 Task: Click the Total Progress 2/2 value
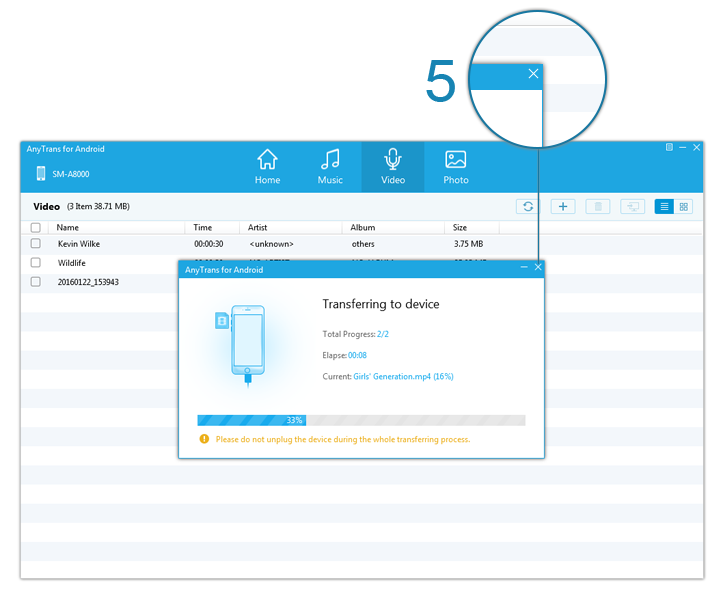[383, 334]
